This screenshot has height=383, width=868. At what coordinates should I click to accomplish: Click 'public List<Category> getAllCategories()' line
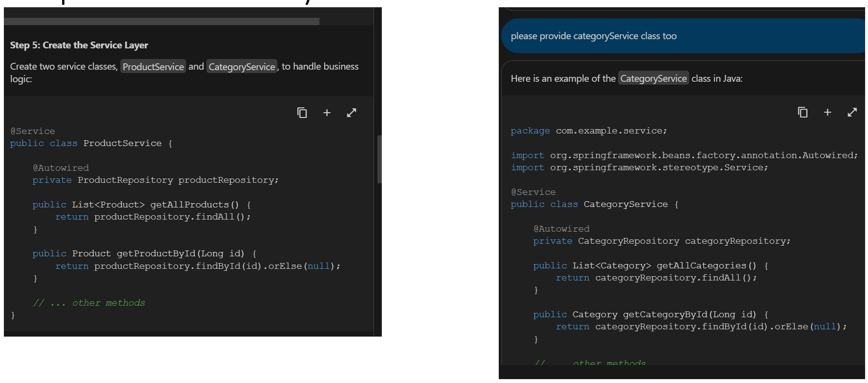651,265
